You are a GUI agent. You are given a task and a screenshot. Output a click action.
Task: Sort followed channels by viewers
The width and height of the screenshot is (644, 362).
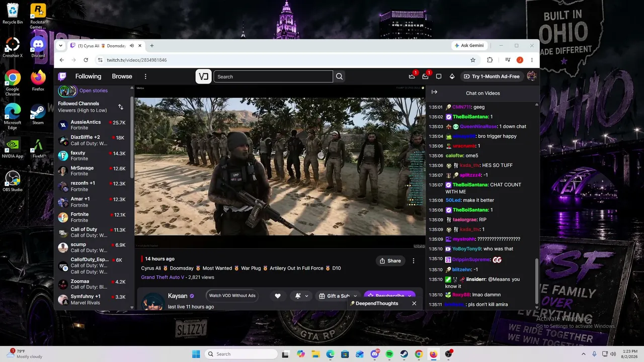point(121,107)
